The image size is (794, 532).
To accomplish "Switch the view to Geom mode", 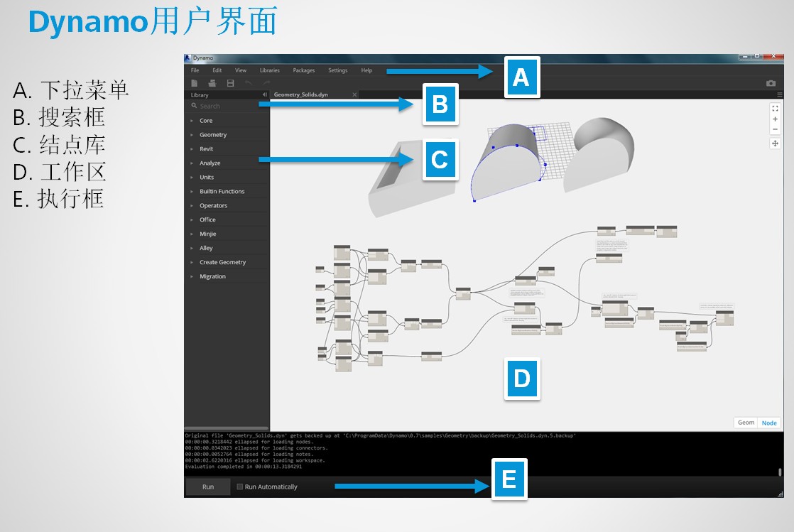I will tap(746, 423).
